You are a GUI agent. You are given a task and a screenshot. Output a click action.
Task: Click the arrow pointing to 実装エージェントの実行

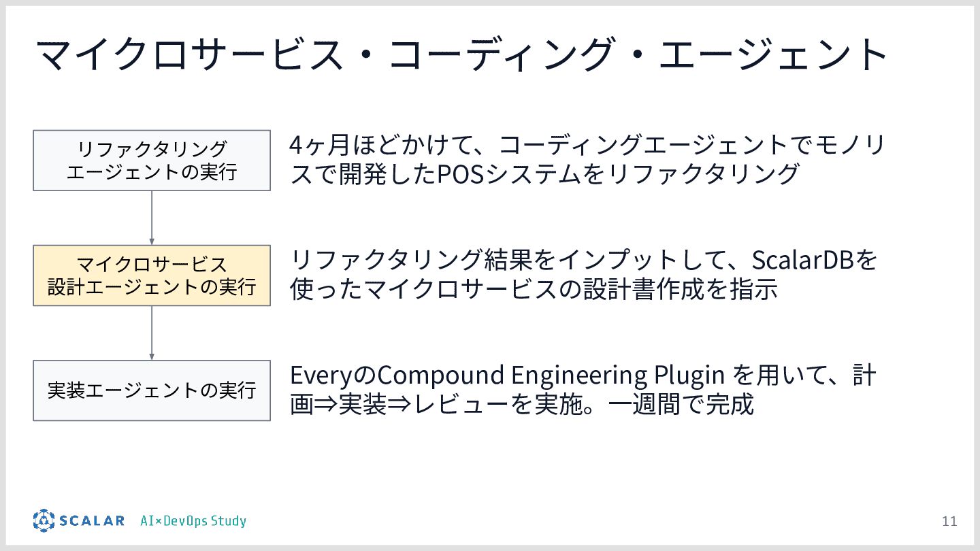(152, 333)
